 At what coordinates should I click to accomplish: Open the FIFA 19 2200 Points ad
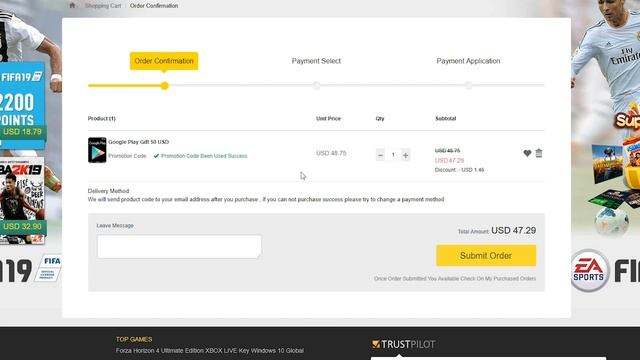pyautogui.click(x=22, y=105)
